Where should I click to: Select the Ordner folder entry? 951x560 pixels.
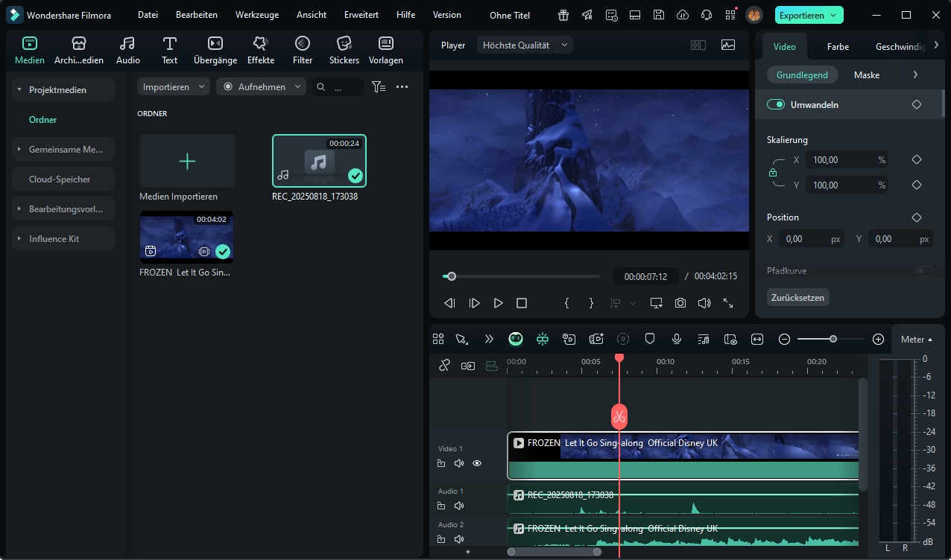42,120
